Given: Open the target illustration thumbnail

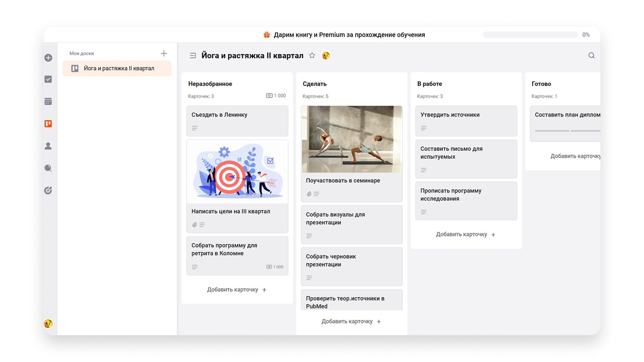Looking at the screenshot, I should click(237, 172).
